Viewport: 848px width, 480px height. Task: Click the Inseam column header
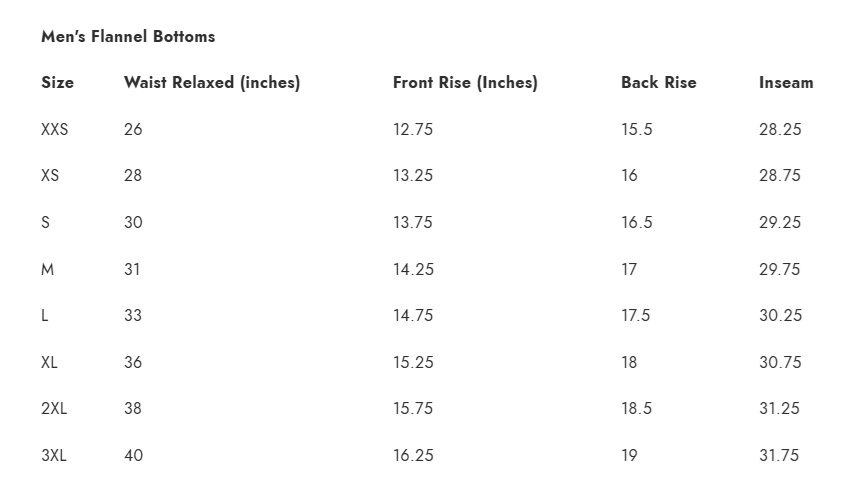click(x=786, y=82)
